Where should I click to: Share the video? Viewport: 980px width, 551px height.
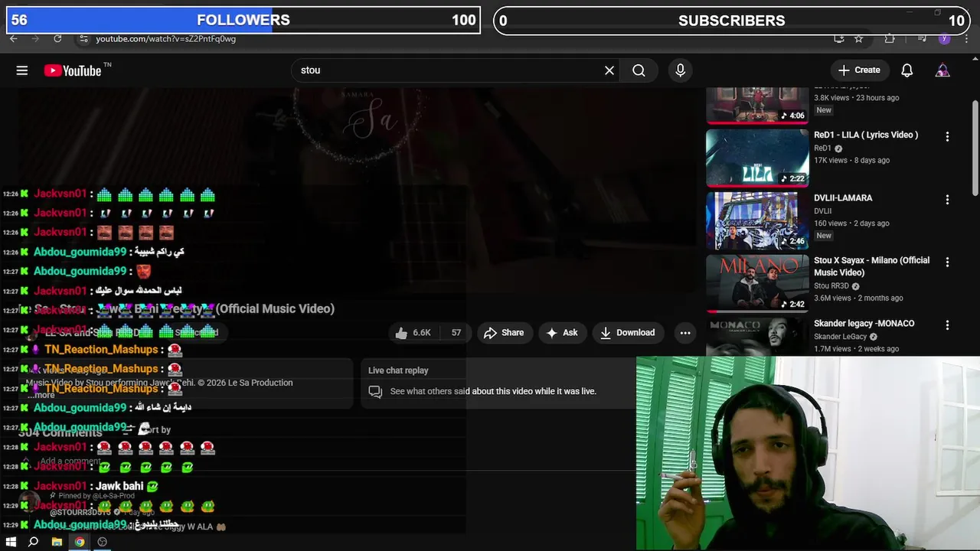(505, 333)
